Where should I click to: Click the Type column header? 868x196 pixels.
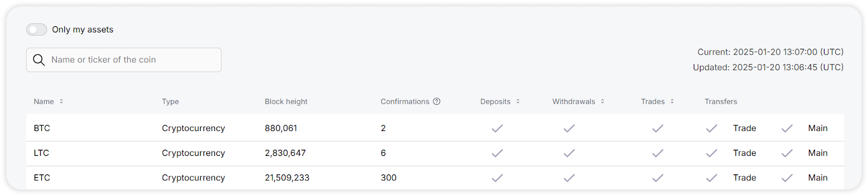pyautogui.click(x=170, y=102)
